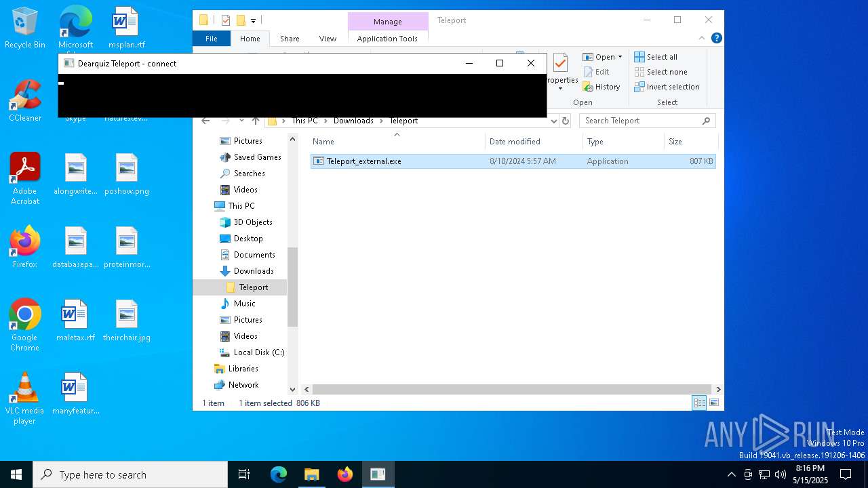
Task: Switch to the Share ribbon tab
Action: [x=290, y=39]
